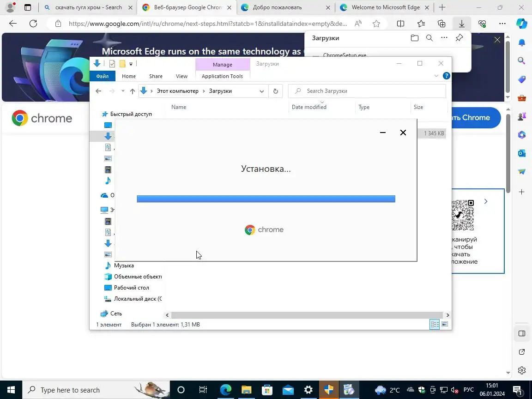The width and height of the screenshot is (532, 399).
Task: Open Application Tools ribbon tab
Action: [222, 76]
